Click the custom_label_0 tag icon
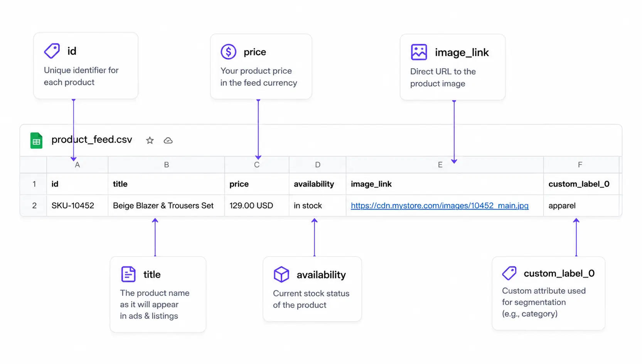 click(509, 273)
